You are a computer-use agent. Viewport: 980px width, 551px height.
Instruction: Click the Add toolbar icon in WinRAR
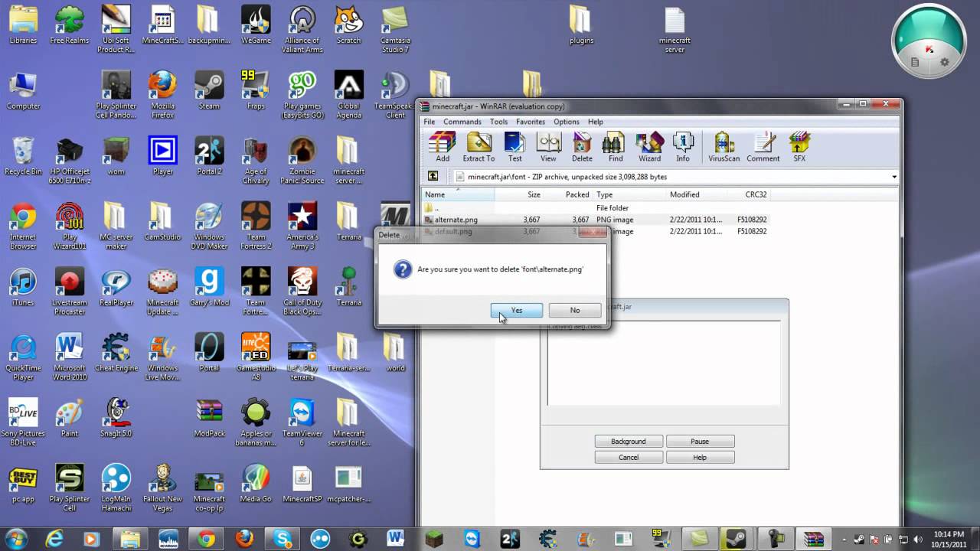pos(443,147)
